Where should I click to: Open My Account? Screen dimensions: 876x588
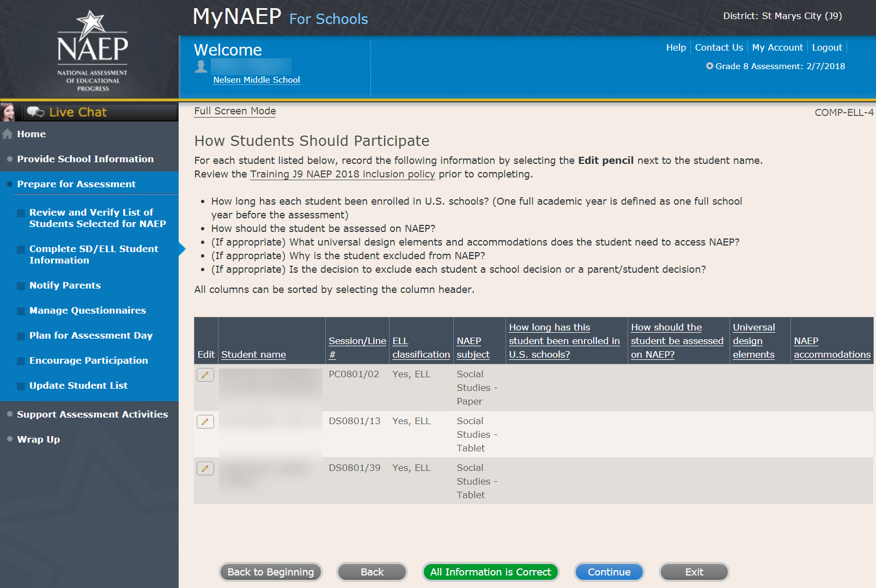(x=777, y=47)
